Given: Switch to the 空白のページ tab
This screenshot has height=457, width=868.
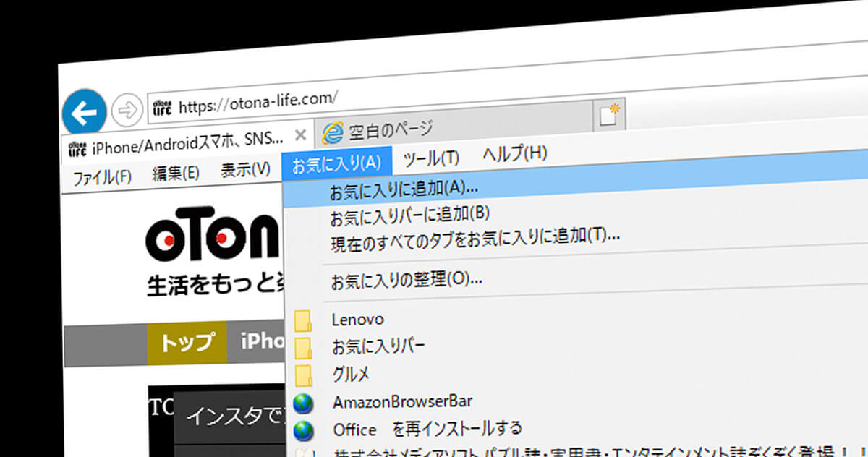Looking at the screenshot, I should (391, 131).
